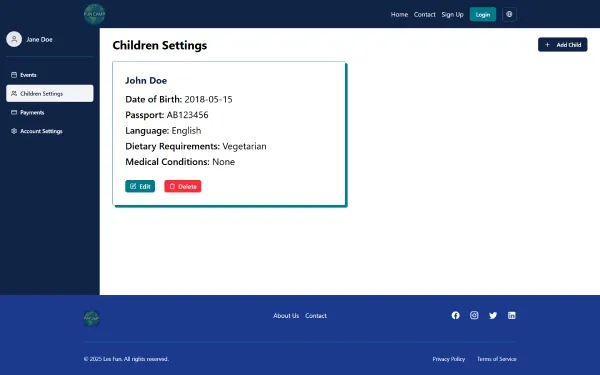Click the Vegetarian dietary value

click(x=244, y=146)
